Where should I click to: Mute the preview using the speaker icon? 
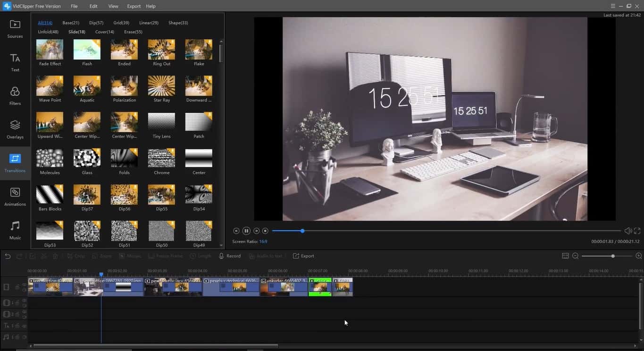[628, 231]
